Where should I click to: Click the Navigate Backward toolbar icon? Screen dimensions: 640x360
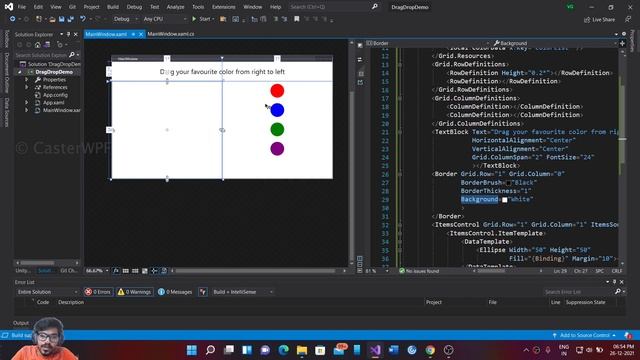click(x=13, y=19)
